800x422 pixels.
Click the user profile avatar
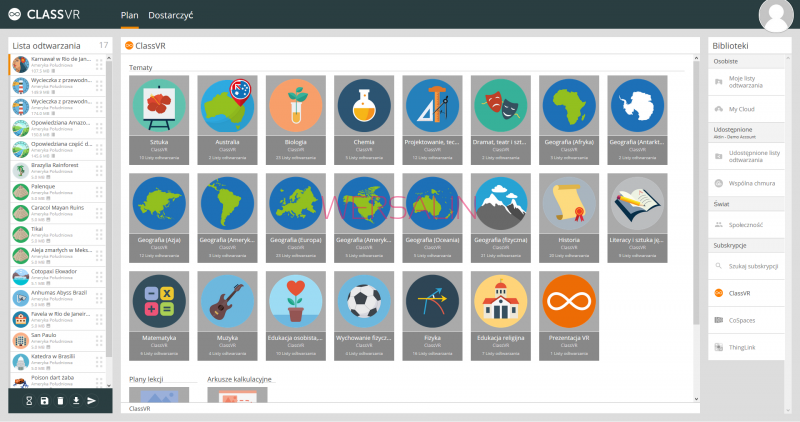pos(777,16)
